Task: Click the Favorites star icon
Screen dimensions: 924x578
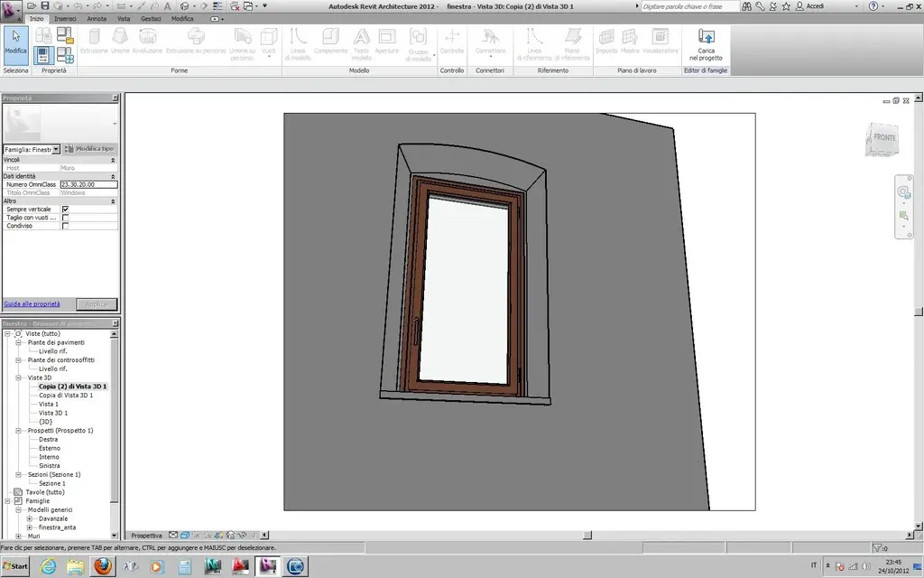Action: pos(786,6)
